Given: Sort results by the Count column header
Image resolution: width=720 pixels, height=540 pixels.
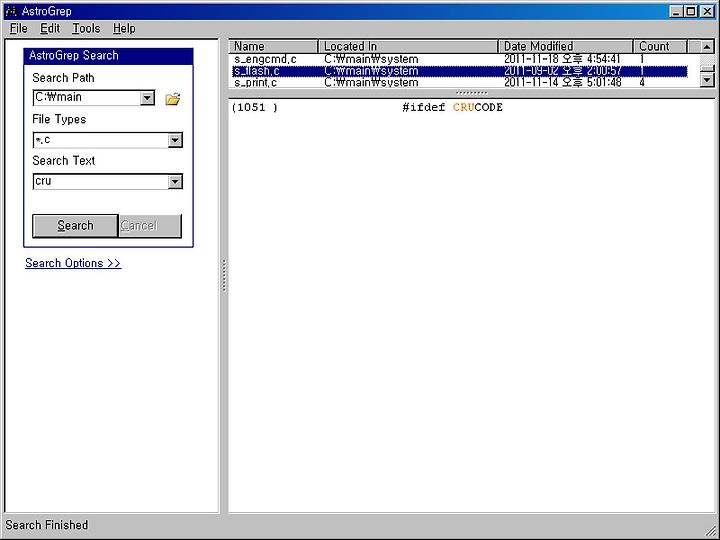Looking at the screenshot, I should point(660,46).
